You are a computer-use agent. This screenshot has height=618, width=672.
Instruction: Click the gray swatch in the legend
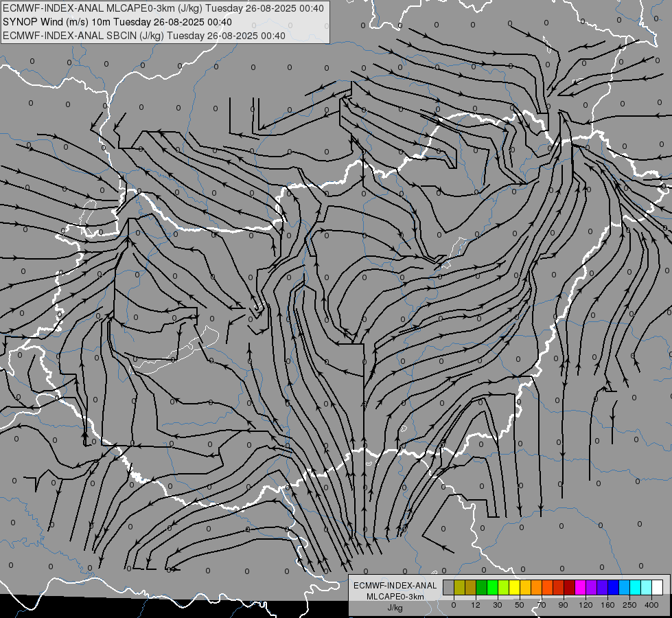pos(449,587)
